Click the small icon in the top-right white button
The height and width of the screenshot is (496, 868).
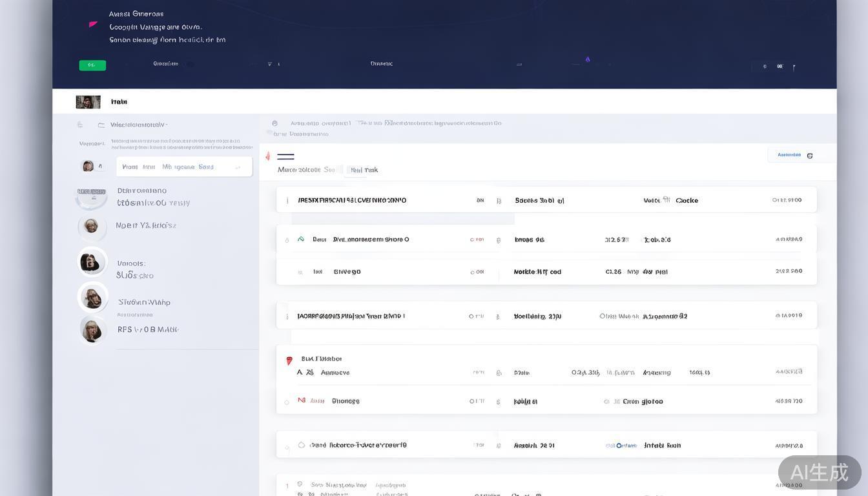pyautogui.click(x=810, y=156)
